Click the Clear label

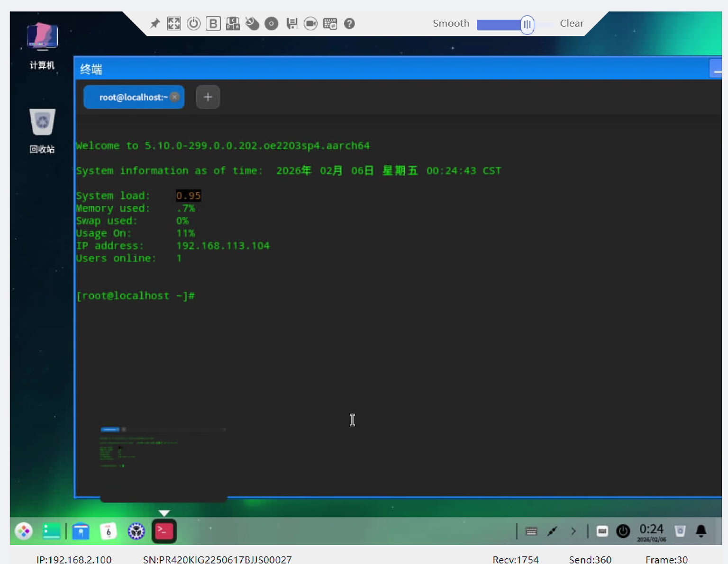[572, 23]
